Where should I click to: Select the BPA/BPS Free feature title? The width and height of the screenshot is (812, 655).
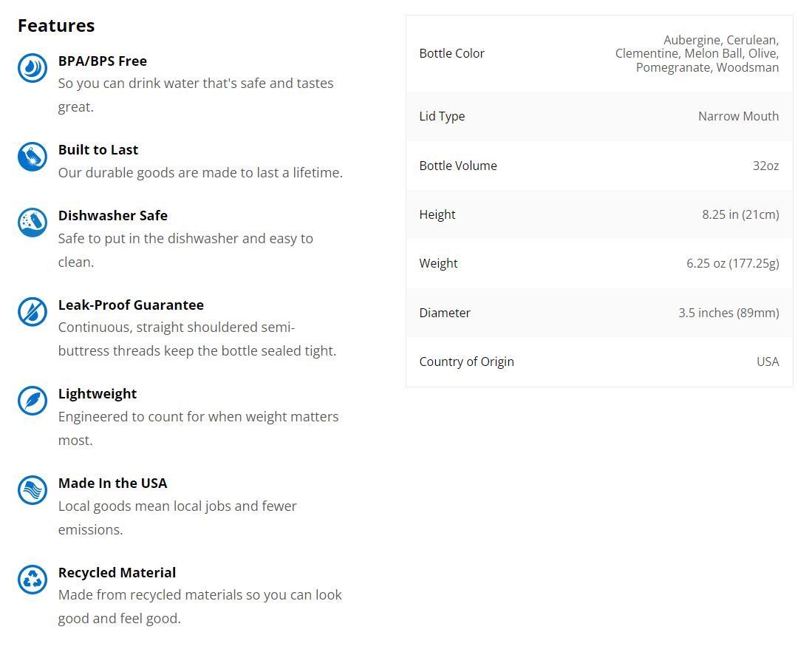click(103, 61)
